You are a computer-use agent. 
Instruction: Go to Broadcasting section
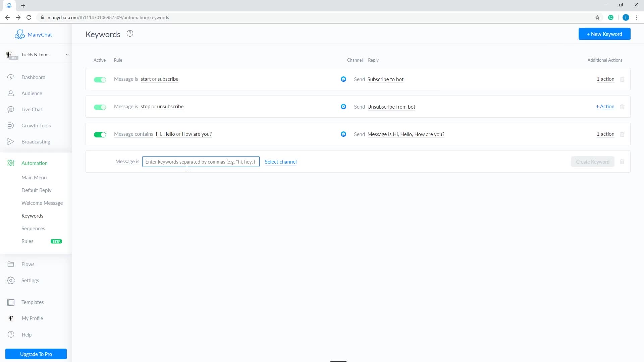pos(36,141)
